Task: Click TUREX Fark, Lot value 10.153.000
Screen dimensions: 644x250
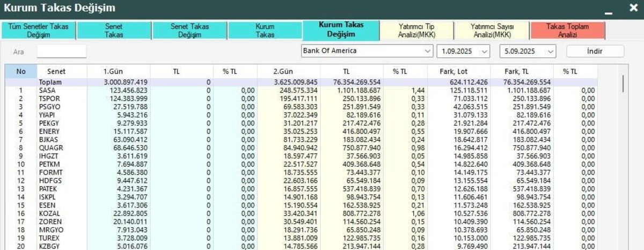Action: click(x=470, y=238)
